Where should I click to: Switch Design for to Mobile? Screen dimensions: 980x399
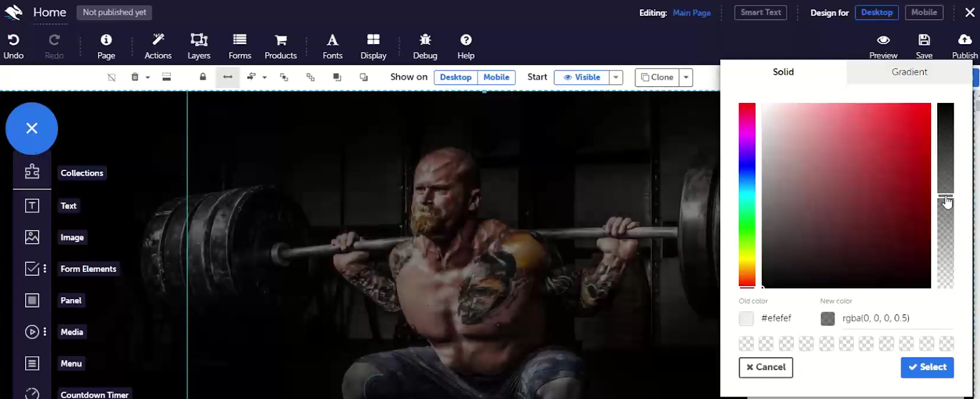924,12
